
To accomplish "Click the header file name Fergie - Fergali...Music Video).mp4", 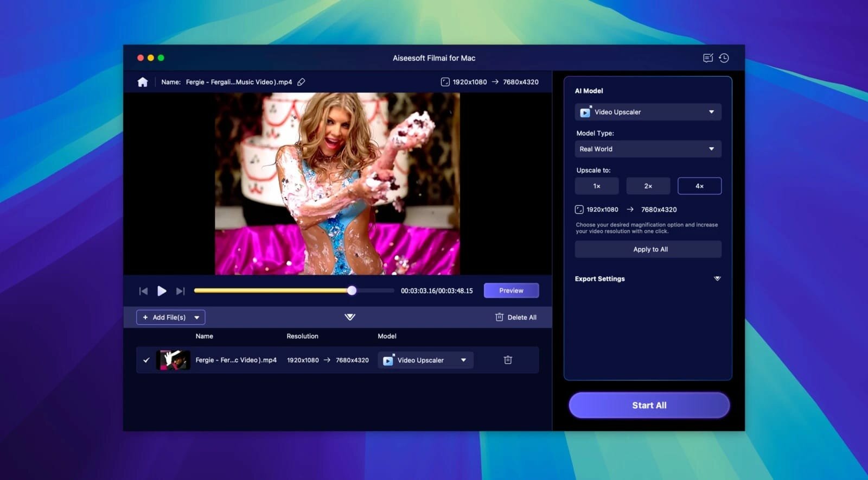I will click(239, 82).
